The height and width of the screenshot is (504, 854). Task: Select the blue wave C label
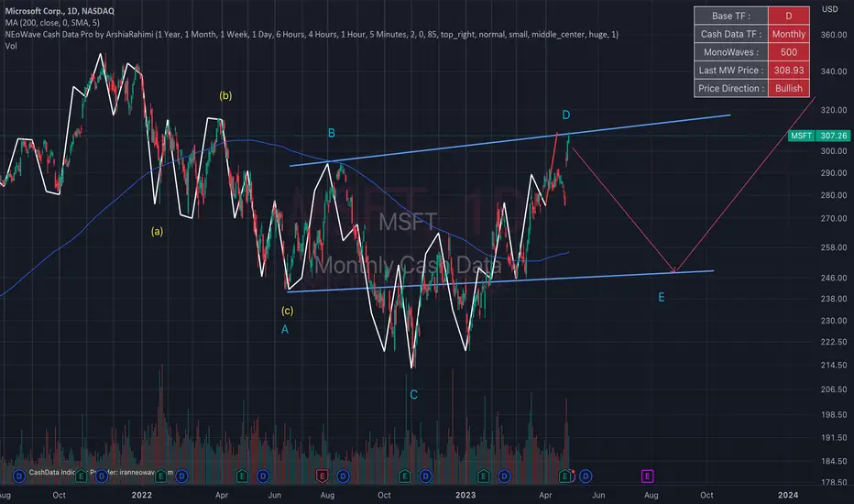pyautogui.click(x=414, y=394)
